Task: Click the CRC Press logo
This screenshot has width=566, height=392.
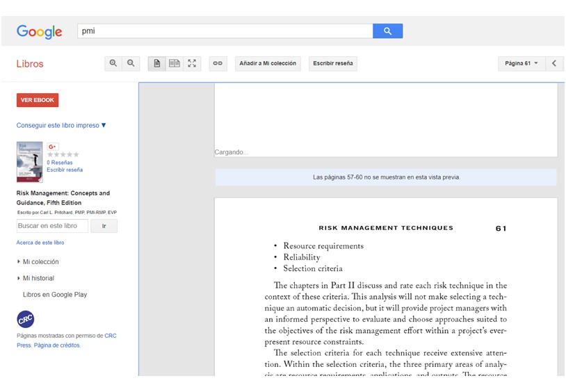Action: (26, 319)
